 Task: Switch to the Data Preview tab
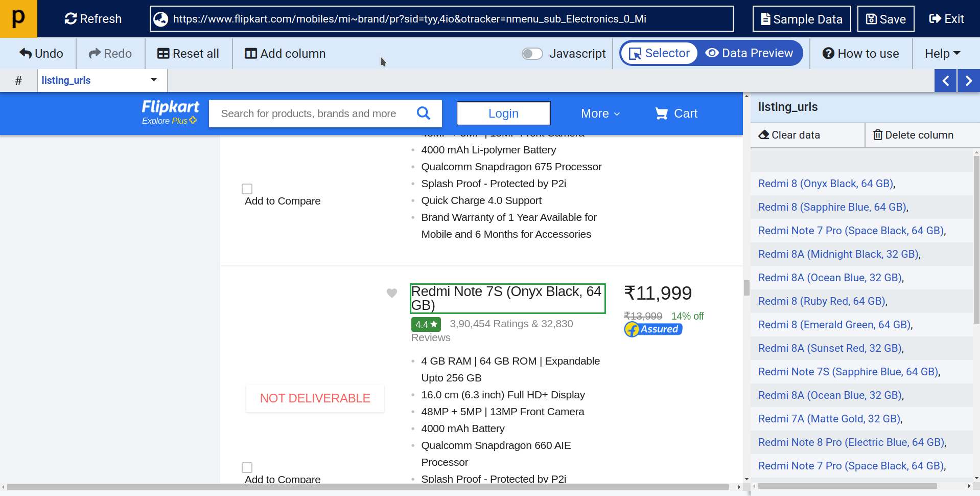click(x=749, y=53)
